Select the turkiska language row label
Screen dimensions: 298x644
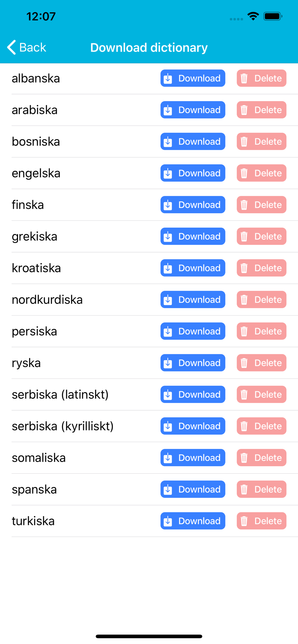(x=33, y=521)
